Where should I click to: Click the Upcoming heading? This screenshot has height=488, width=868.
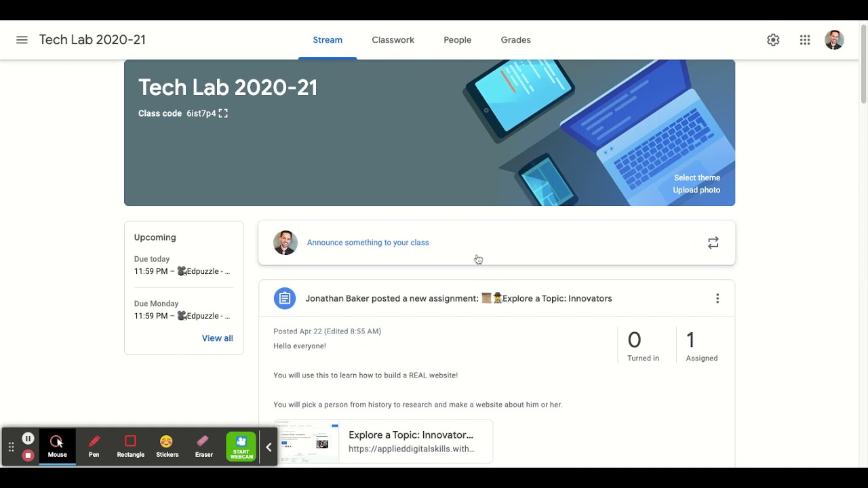155,237
